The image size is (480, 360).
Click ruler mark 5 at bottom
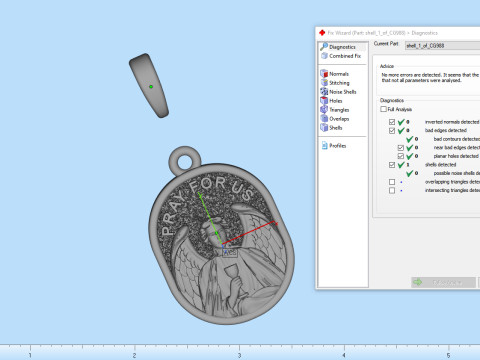(x=448, y=355)
